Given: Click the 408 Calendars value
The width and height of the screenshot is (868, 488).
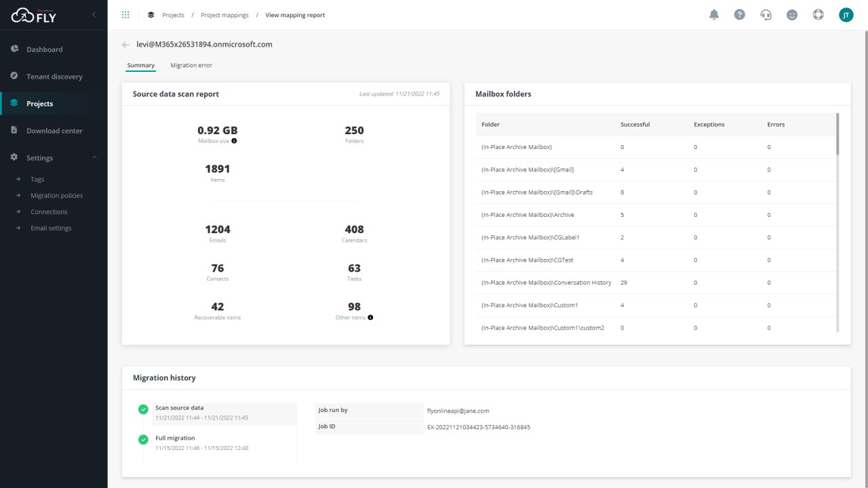Looking at the screenshot, I should point(354,230).
